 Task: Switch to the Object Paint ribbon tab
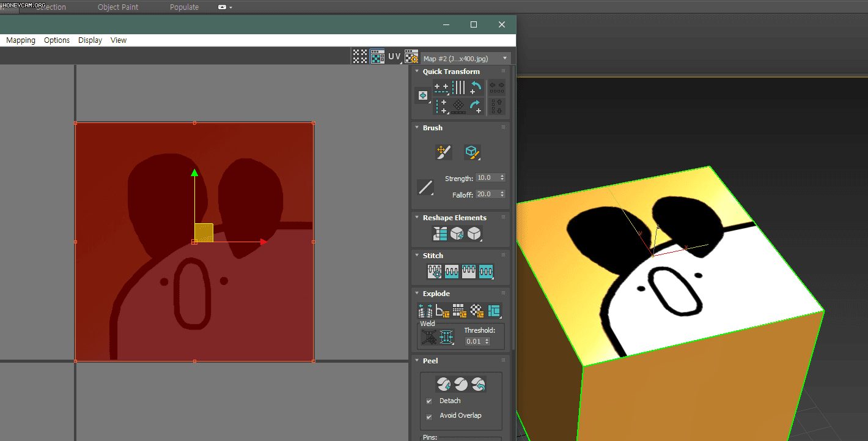(118, 7)
